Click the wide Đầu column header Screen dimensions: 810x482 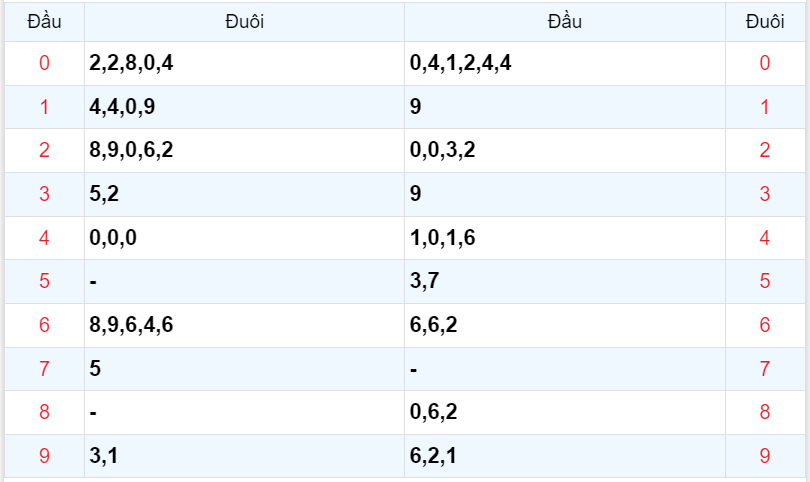[565, 21]
